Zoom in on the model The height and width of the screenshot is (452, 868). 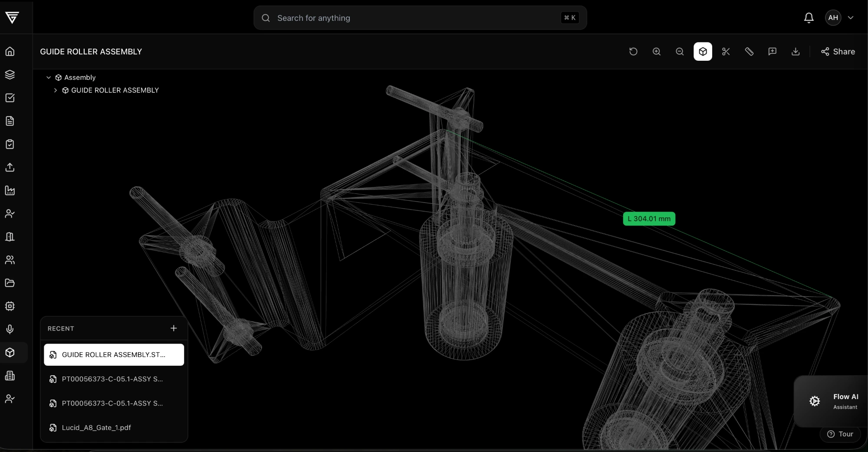click(x=657, y=52)
